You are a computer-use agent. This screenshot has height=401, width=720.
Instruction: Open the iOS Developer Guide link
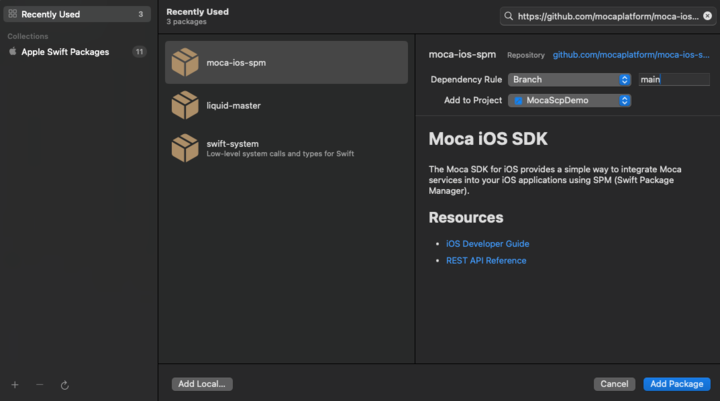pos(487,244)
